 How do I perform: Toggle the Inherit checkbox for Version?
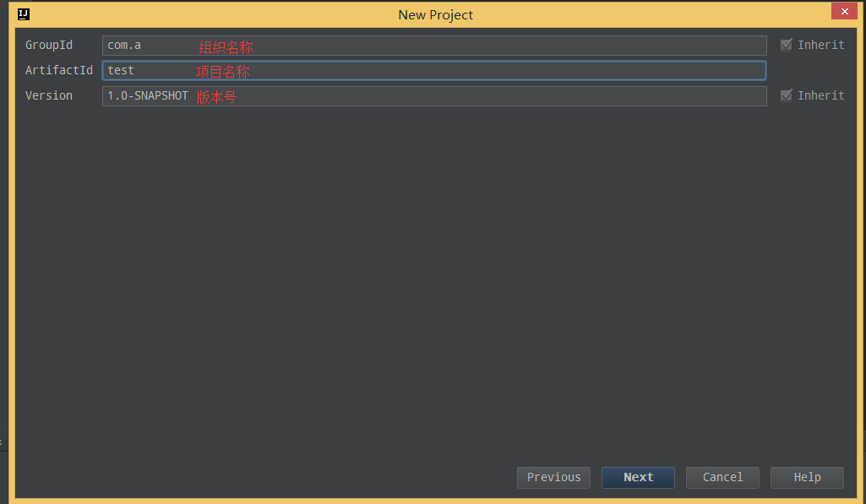click(786, 95)
